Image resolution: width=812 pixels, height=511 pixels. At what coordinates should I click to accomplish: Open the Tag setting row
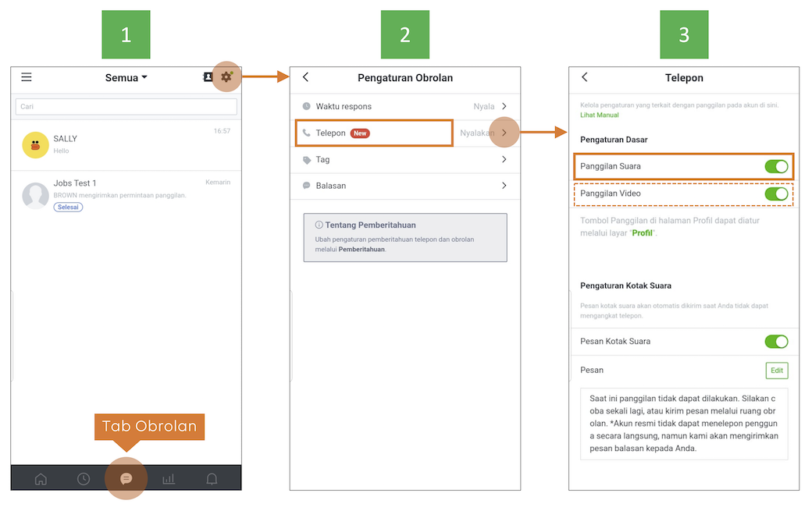coord(405,159)
